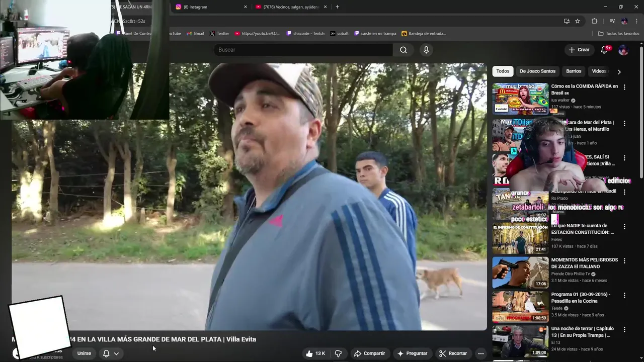This screenshot has width=644, height=362.
Task: Open the Bandeja de entrada bookmark
Action: [x=424, y=34]
